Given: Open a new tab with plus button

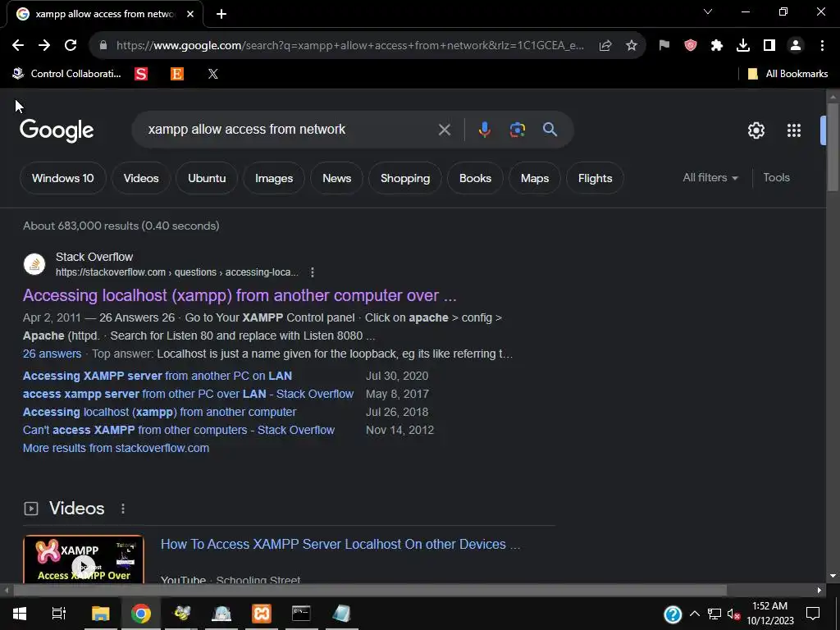Looking at the screenshot, I should (221, 14).
